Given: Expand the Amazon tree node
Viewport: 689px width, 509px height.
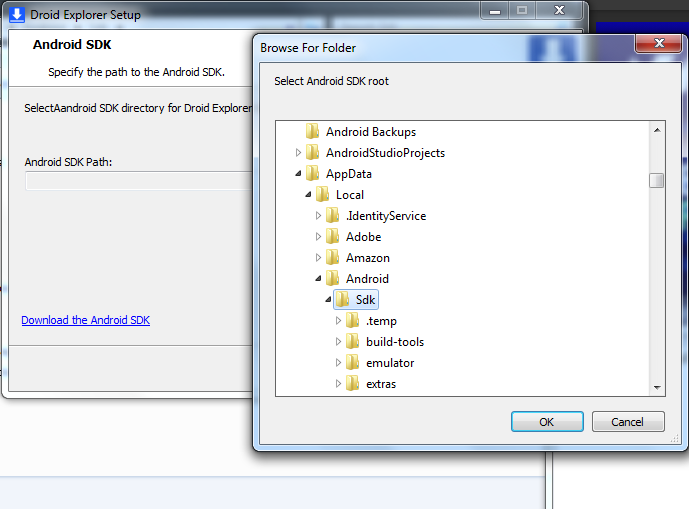Looking at the screenshot, I should coord(319,258).
